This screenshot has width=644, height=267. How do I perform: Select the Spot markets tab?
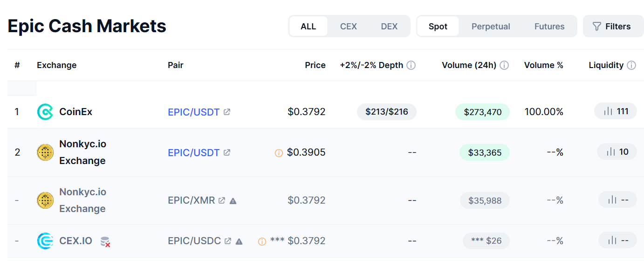click(x=438, y=27)
